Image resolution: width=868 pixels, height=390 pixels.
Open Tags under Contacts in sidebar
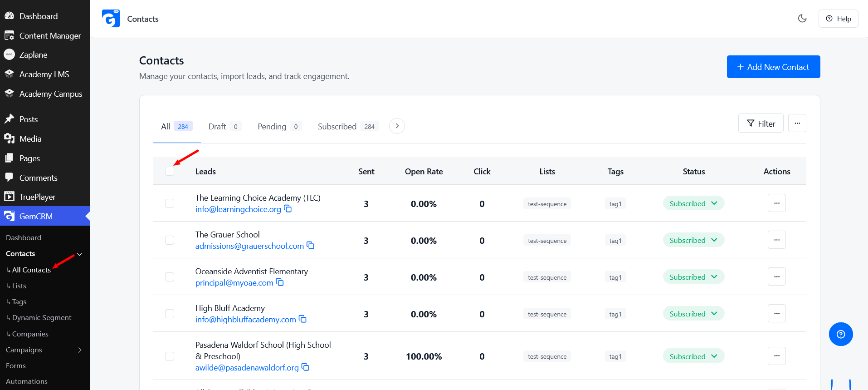pos(19,302)
